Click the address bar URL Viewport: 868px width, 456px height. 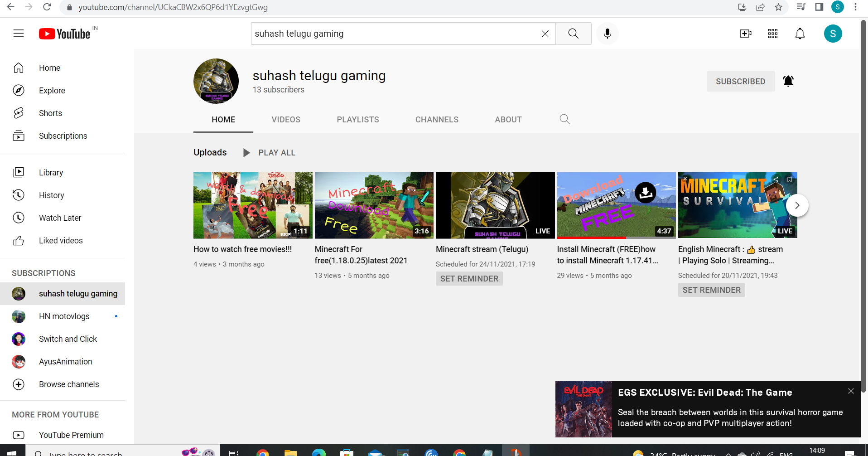(173, 7)
